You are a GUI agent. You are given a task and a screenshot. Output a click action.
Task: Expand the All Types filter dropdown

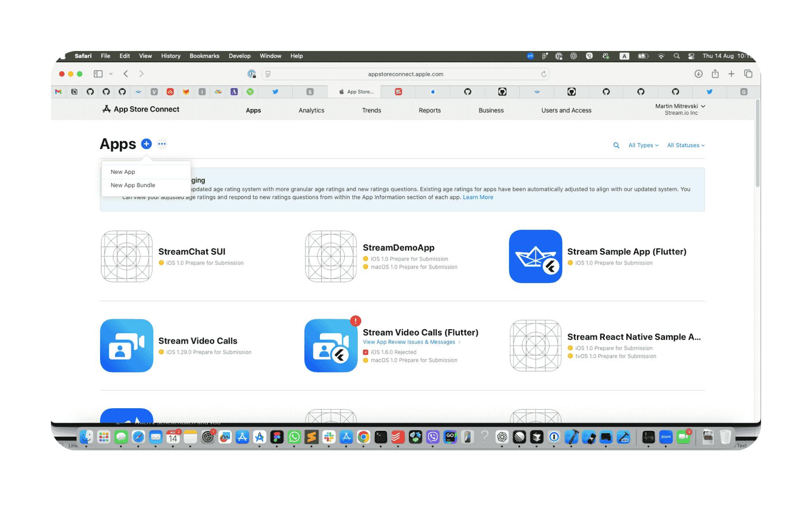tap(643, 145)
